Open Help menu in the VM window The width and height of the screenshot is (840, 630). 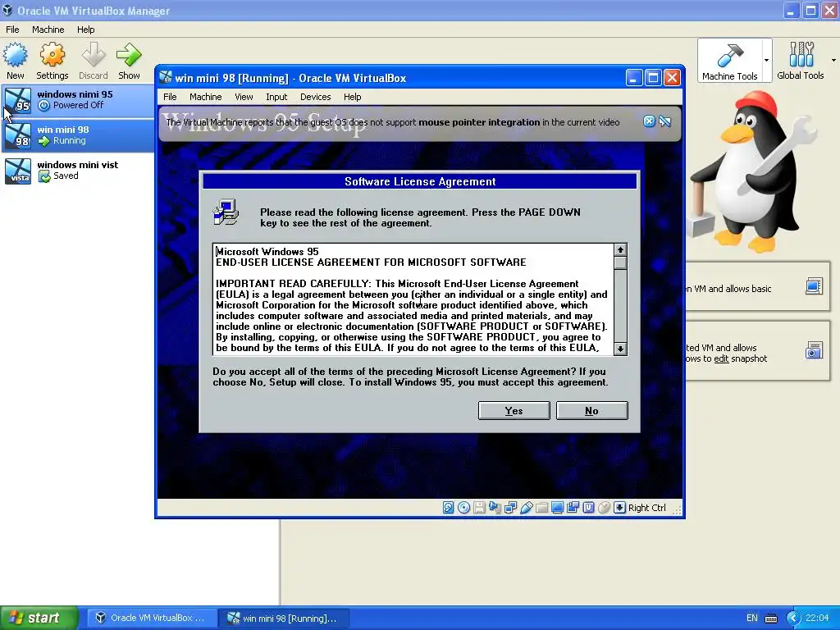[x=353, y=97]
